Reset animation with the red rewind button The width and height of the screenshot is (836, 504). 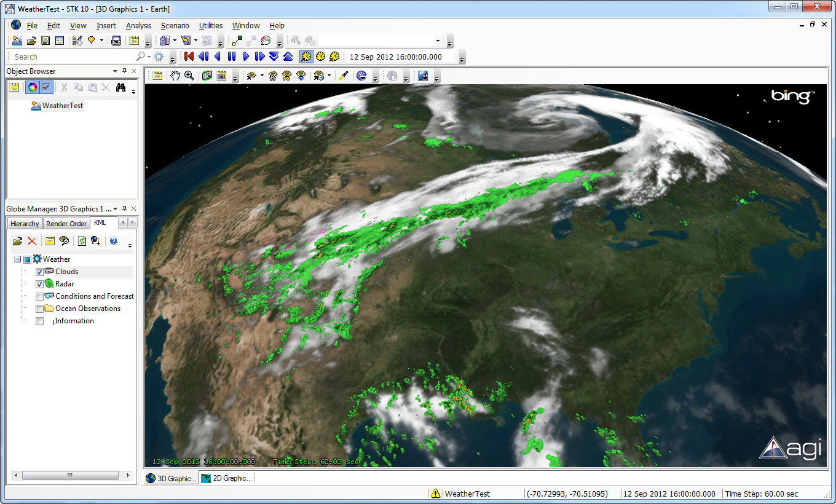tap(189, 57)
